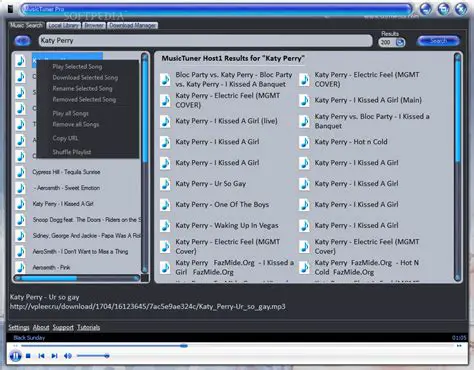Image resolution: width=474 pixels, height=370 pixels.
Task: Choose Shuffle Playlist from the context menu
Action: coord(72,152)
